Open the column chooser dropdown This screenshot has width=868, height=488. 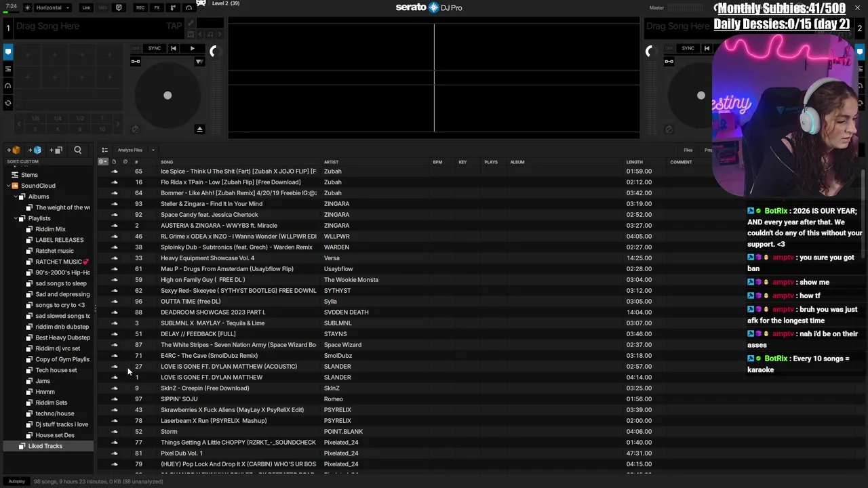pos(102,162)
